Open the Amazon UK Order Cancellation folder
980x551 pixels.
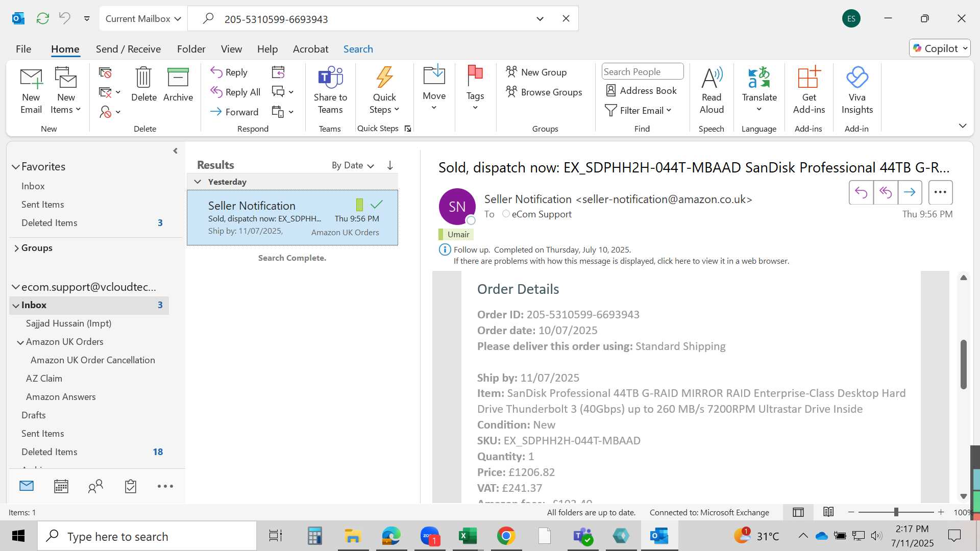[92, 360]
